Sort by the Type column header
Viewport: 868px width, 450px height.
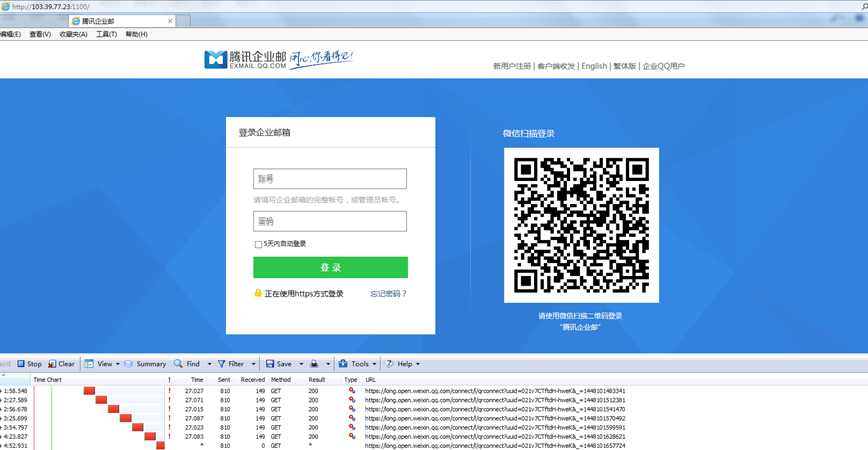click(x=350, y=380)
